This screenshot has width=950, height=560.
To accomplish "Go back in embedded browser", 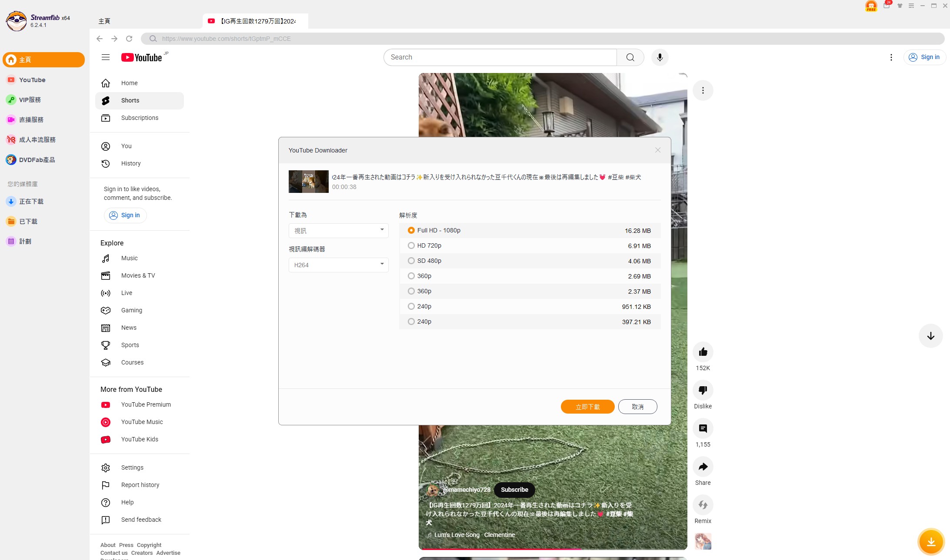I will 100,39.
